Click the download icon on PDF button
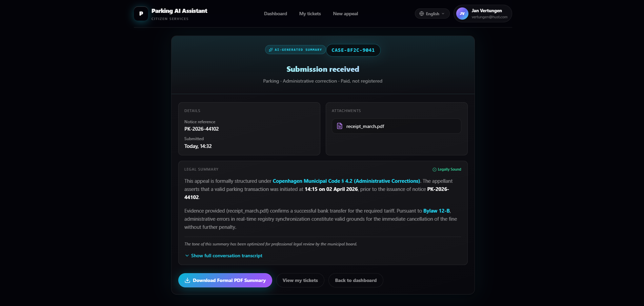 [x=187, y=280]
